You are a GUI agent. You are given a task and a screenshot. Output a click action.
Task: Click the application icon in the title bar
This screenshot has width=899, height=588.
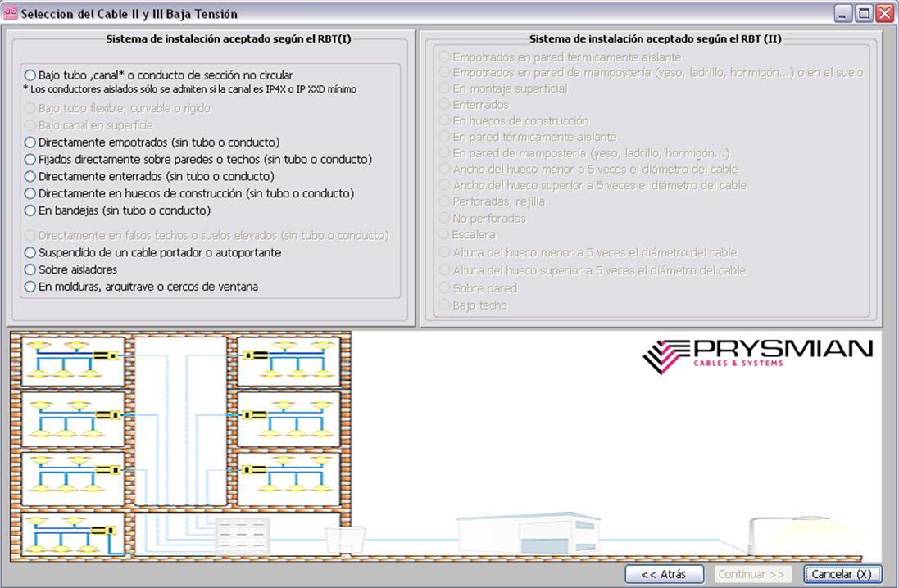point(11,13)
